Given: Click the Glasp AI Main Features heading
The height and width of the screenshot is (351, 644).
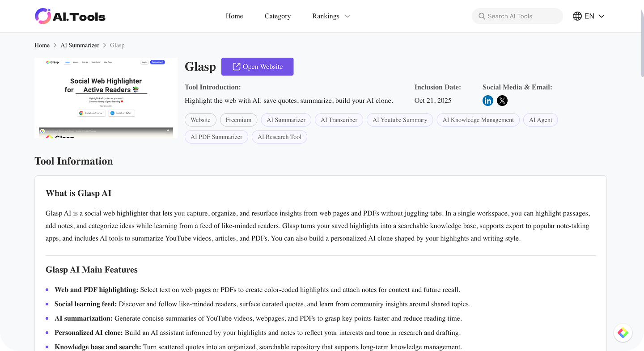Looking at the screenshot, I should click(92, 270).
